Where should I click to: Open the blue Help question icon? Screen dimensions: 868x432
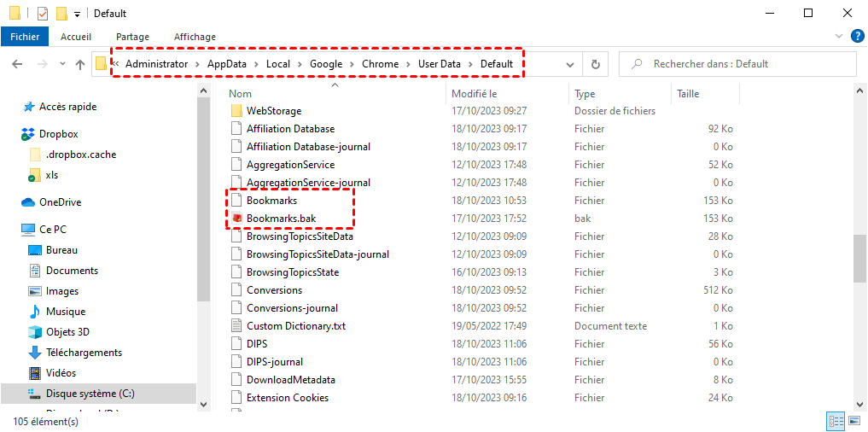coord(856,37)
